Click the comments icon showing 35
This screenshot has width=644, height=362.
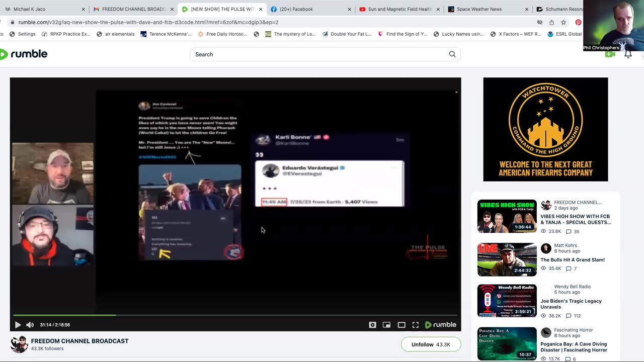pos(569,232)
